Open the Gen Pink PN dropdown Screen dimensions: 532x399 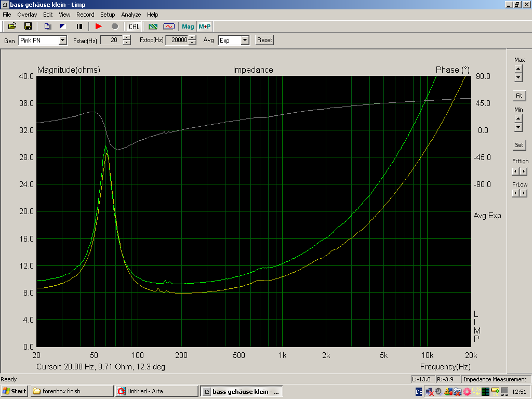62,40
